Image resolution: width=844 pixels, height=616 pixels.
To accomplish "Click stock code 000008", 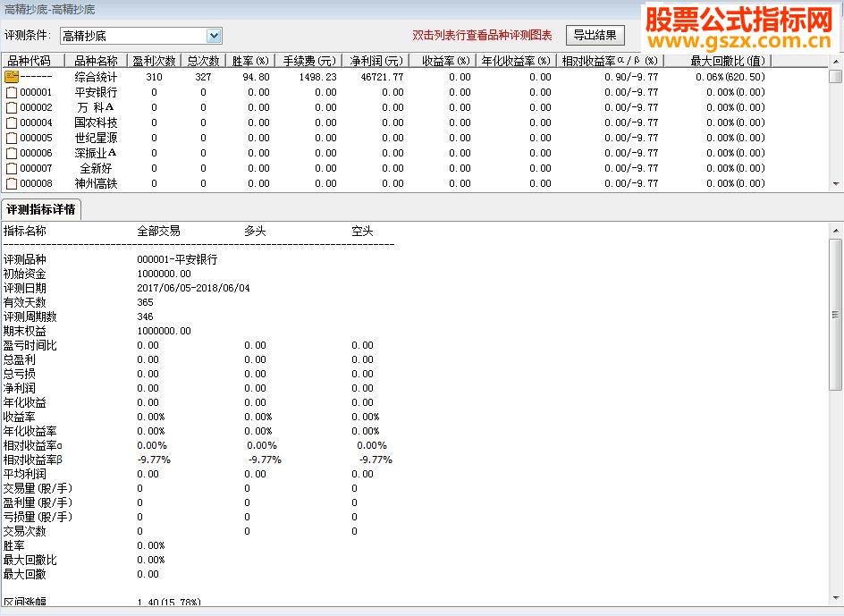I will (x=36, y=183).
